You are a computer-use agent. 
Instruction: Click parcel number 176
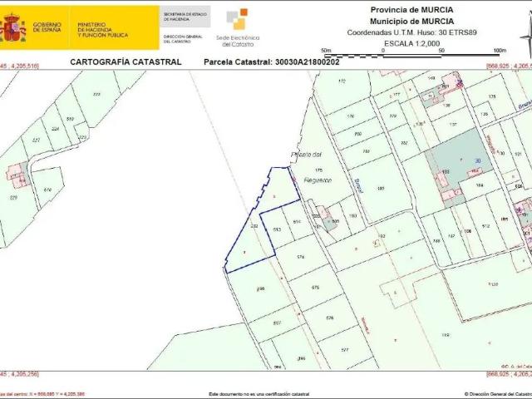(x=351, y=116)
